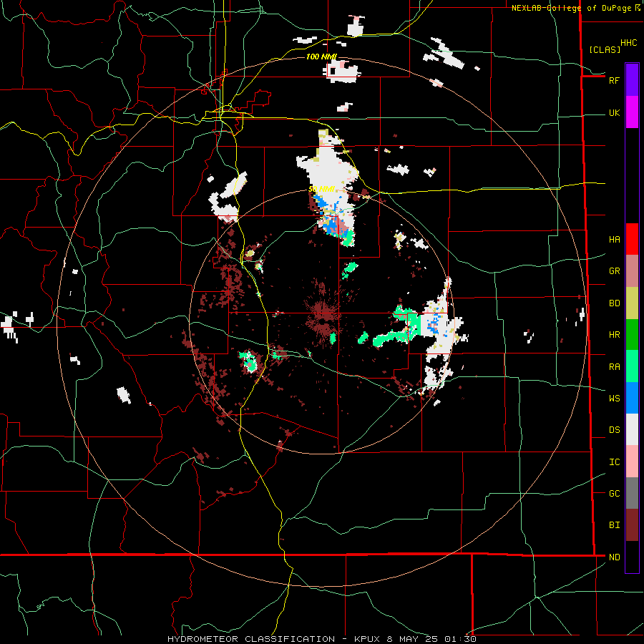Image resolution: width=644 pixels, height=644 pixels.
Task: Click the HA red legend swatch
Action: [632, 239]
